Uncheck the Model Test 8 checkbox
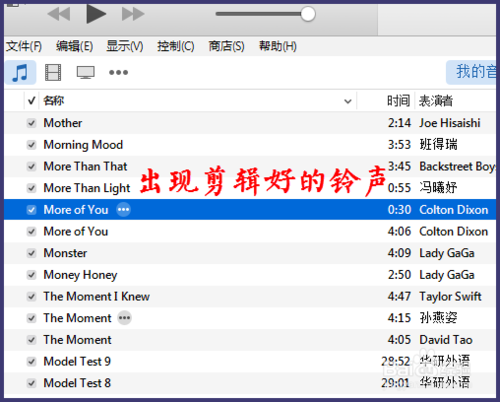Viewport: 500px width, 402px height. pos(31,383)
